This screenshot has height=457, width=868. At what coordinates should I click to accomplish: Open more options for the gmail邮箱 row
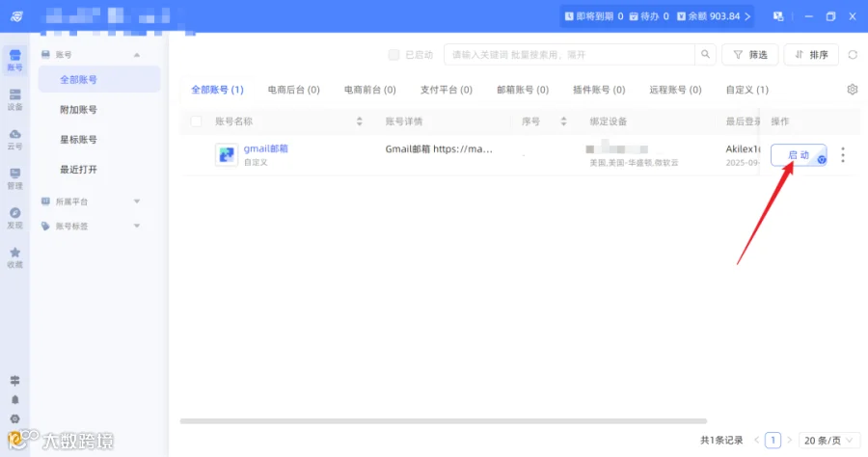coord(843,155)
